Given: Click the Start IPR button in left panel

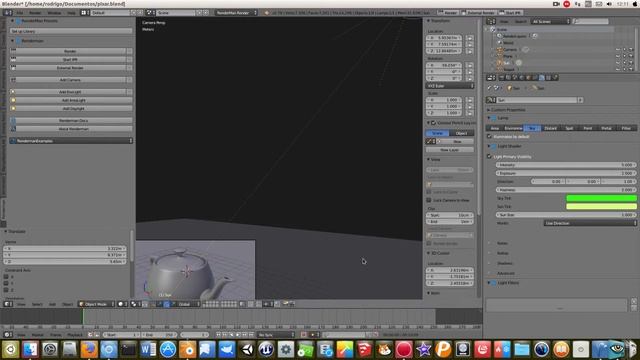Looking at the screenshot, I should 70,59.
